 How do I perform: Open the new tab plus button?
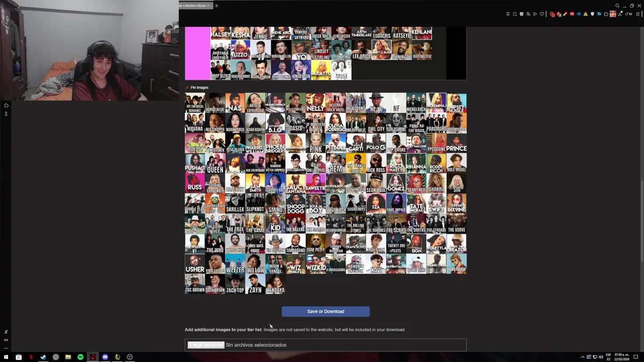tap(216, 6)
